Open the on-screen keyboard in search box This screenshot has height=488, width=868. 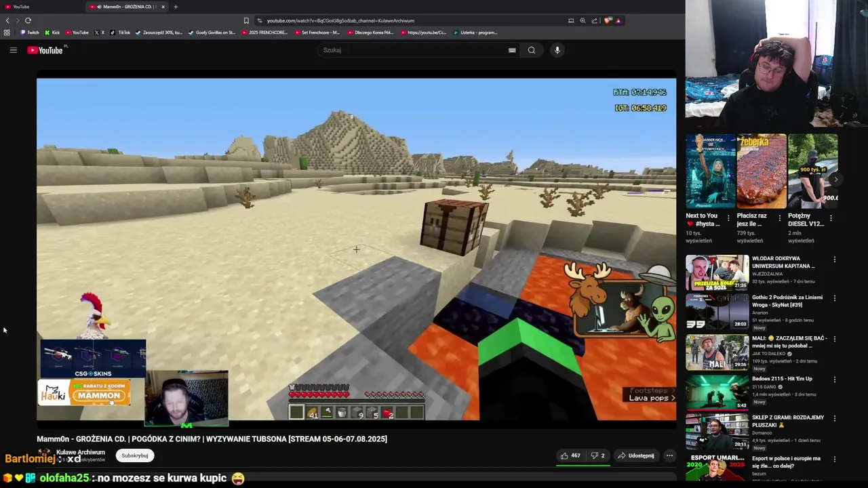coord(512,50)
